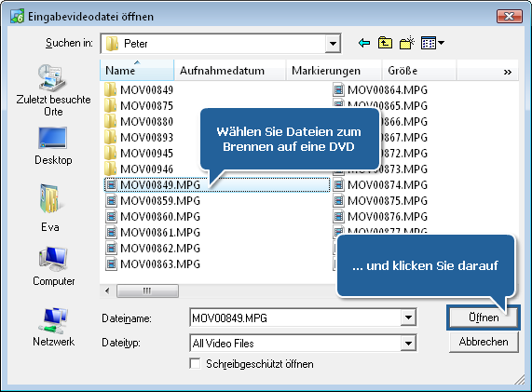Sort by the Markierungen column header

[x=334, y=70]
